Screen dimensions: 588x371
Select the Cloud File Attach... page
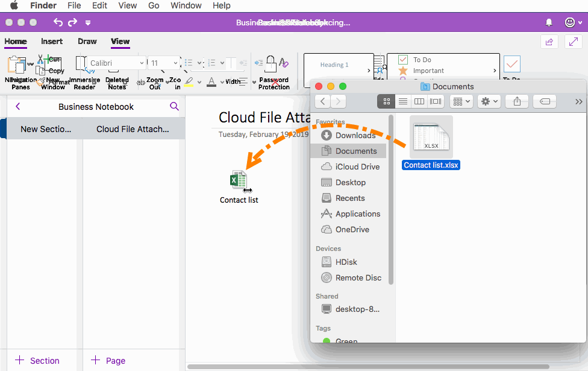pos(134,129)
